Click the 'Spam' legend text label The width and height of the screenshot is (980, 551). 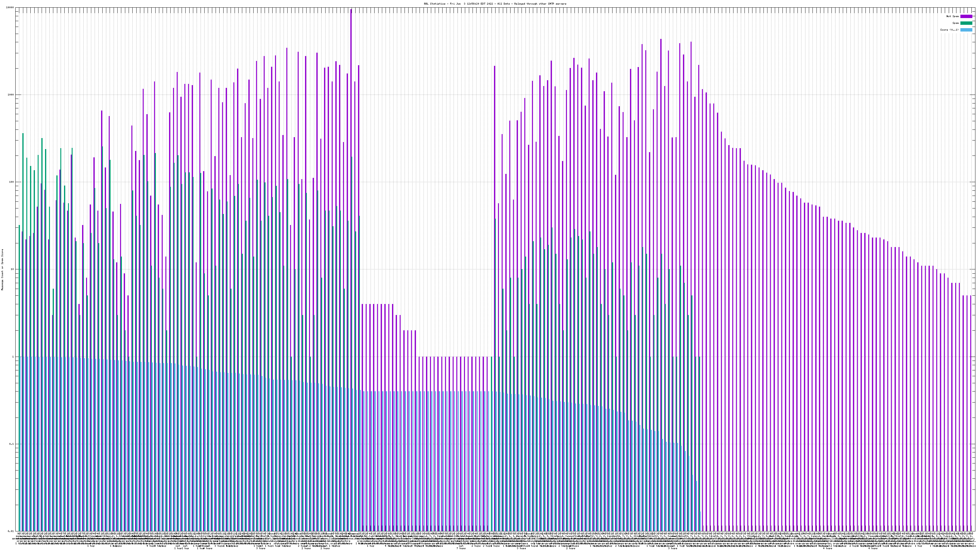point(956,23)
